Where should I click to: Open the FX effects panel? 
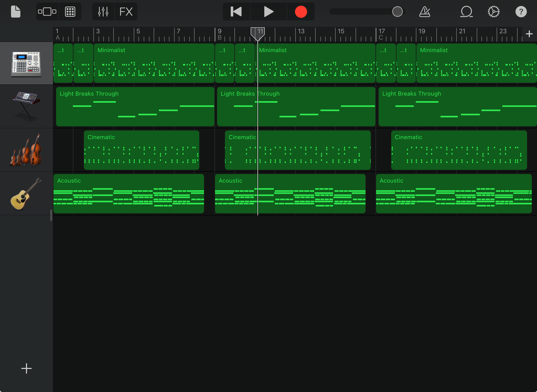[126, 11]
